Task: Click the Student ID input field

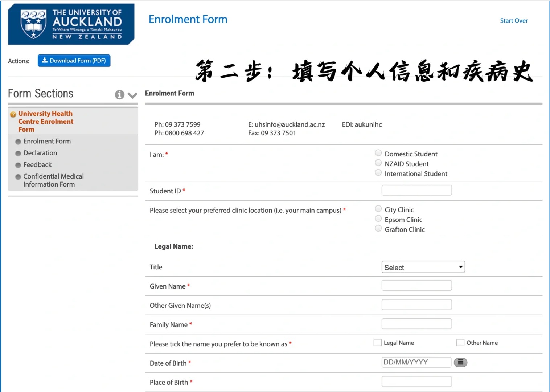Action: pos(416,190)
